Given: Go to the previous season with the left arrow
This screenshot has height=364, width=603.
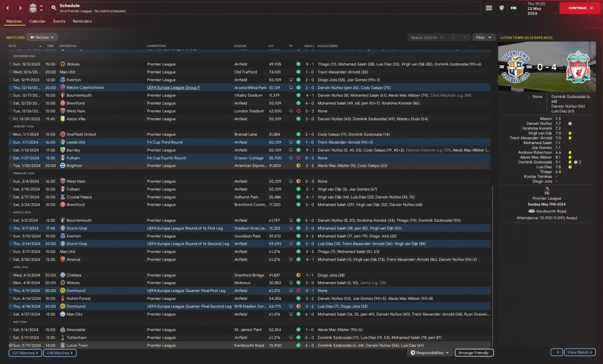Looking at the screenshot, I should pos(453,37).
